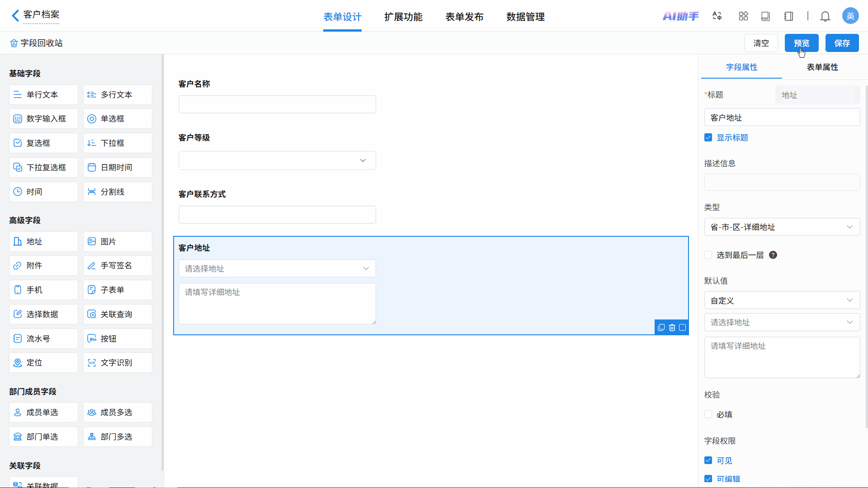The height and width of the screenshot is (488, 868).
Task: Click the back arrow beside 客户档案
Action: 15,16
